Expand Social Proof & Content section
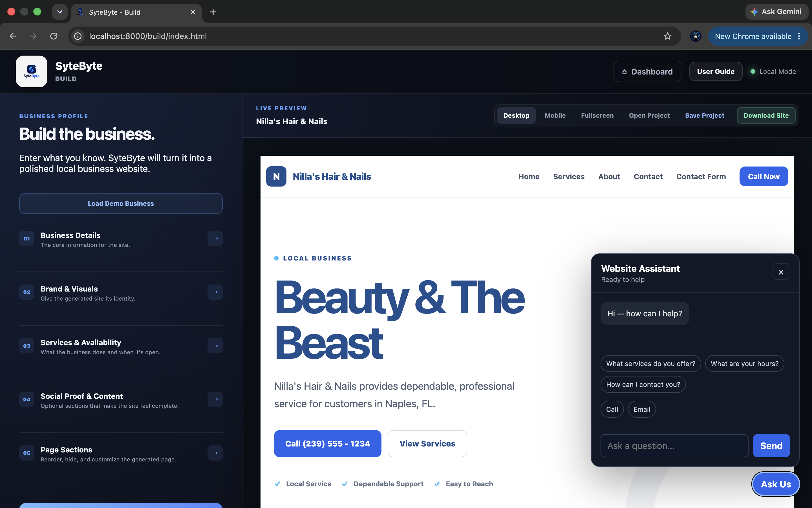Screen dimensions: 812x508 [x=215, y=399]
